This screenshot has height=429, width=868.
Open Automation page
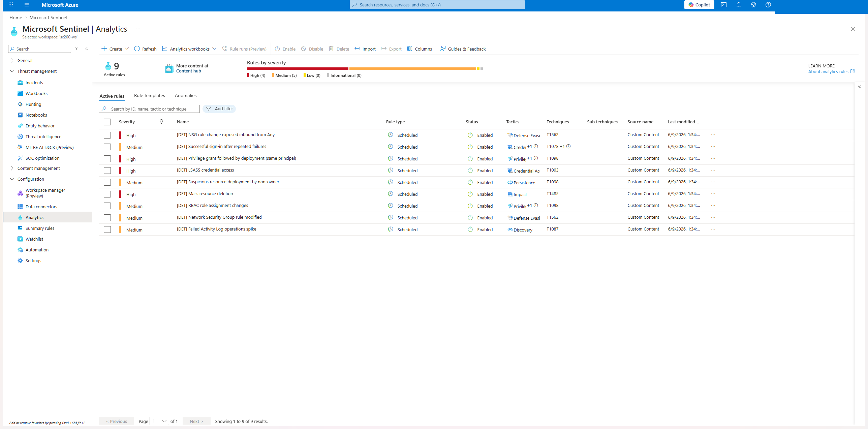pos(37,250)
